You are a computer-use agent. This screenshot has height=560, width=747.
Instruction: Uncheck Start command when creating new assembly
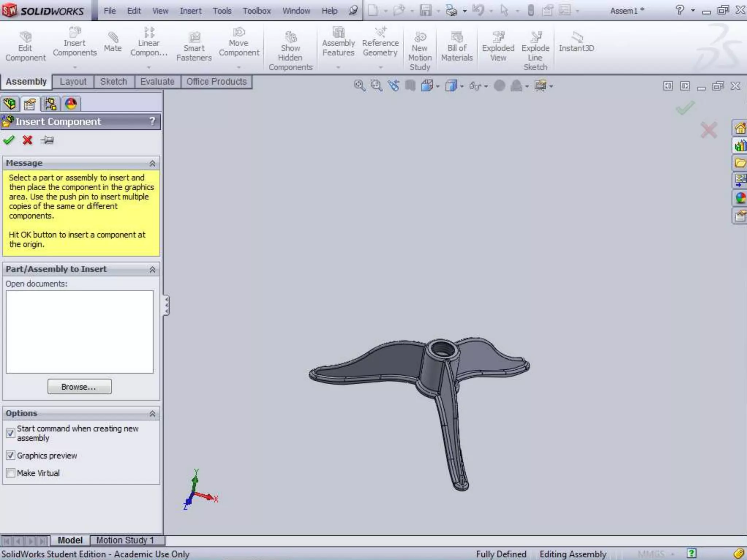click(11, 433)
